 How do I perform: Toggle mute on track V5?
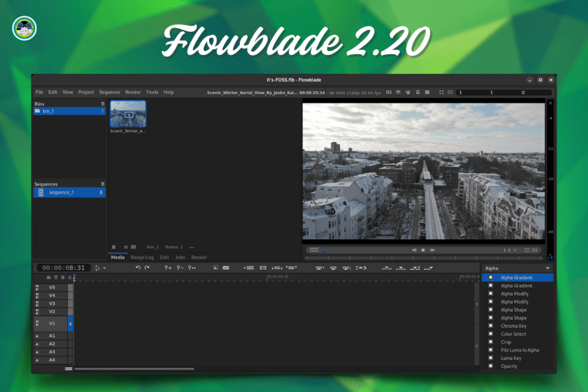[37, 287]
